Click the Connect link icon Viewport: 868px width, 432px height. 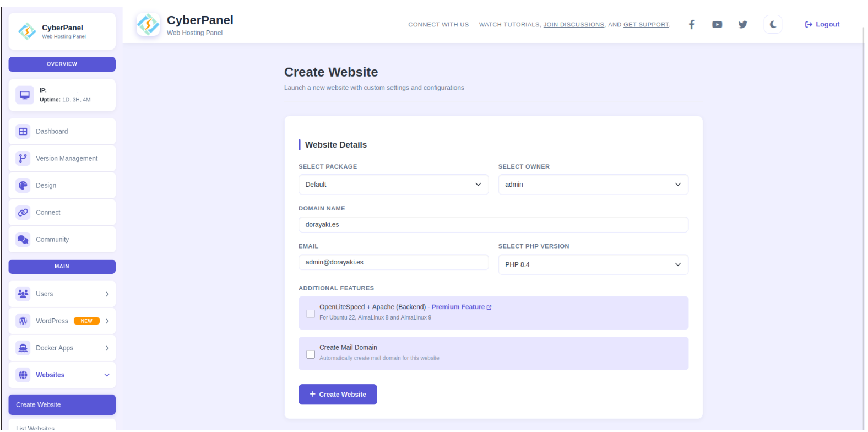point(23,213)
